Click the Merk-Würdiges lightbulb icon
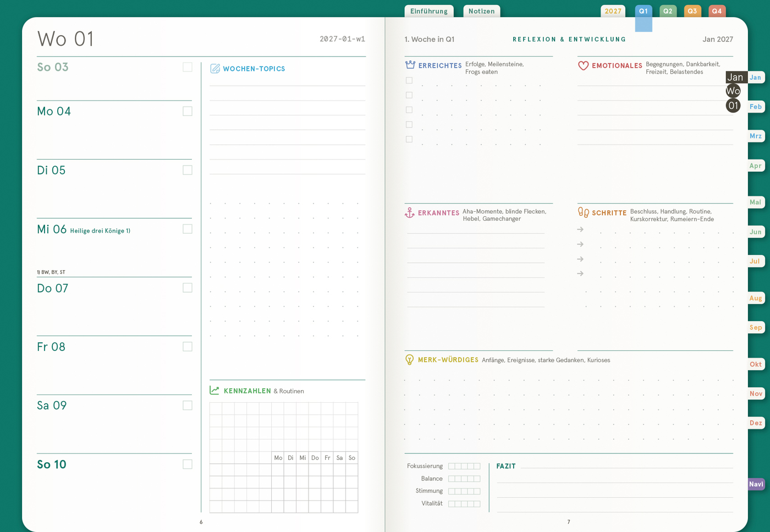The width and height of the screenshot is (770, 532). 410,360
